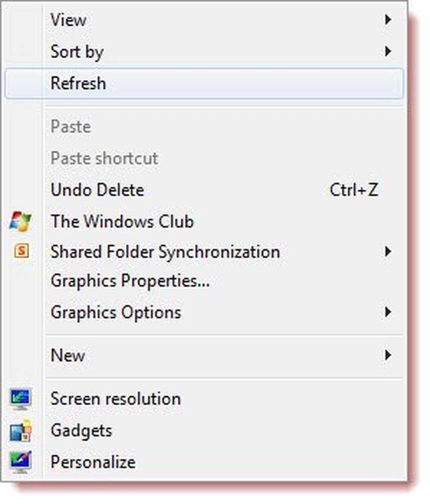Open the Shared Folder Synchronization submenu arrow
430x504 pixels.
(x=387, y=251)
